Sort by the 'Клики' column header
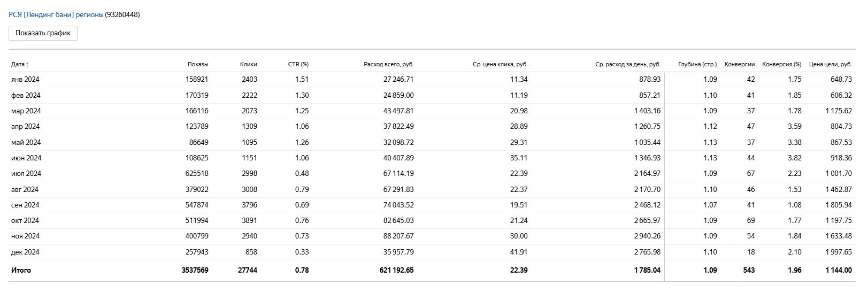868x293 pixels. pyautogui.click(x=249, y=64)
